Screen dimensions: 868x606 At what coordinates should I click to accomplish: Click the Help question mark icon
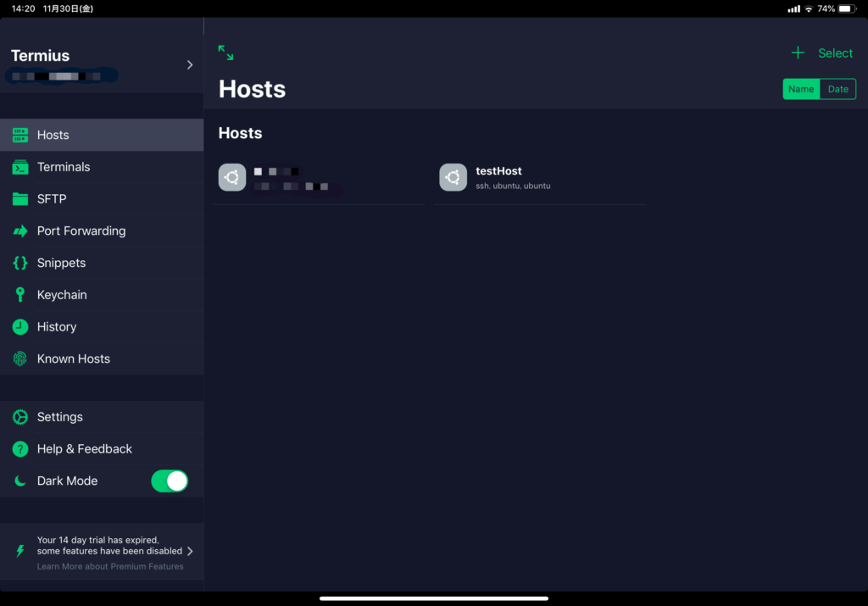[20, 449]
